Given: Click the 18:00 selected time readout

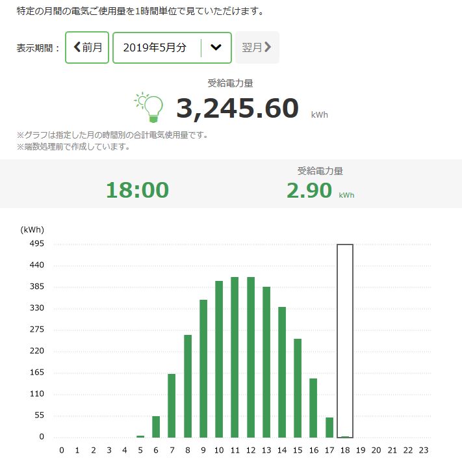Looking at the screenshot, I should 137,190.
